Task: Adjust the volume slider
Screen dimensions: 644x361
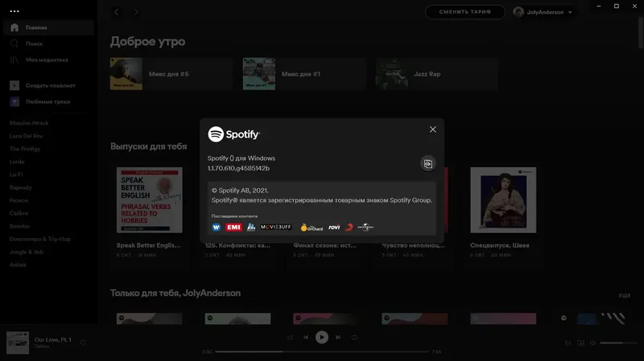Action: click(618, 343)
